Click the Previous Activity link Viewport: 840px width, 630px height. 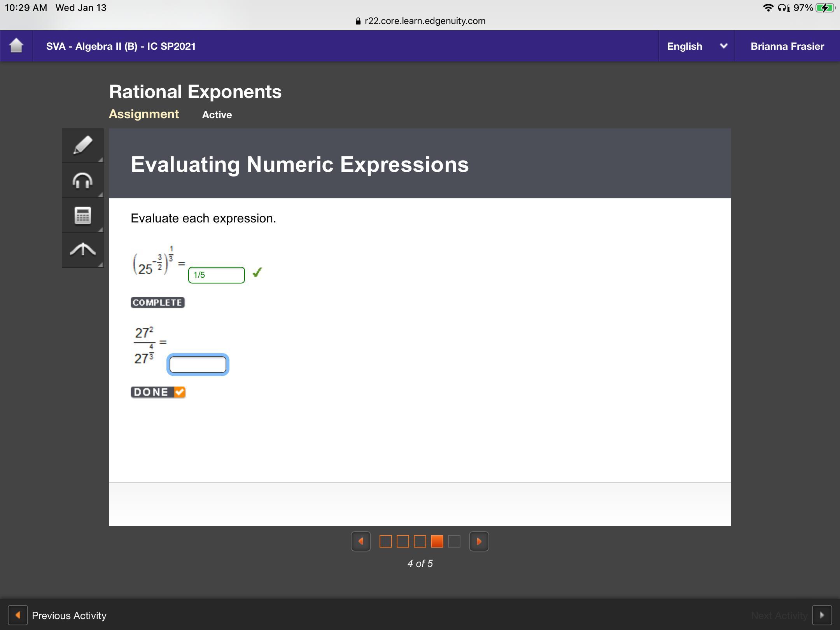click(69, 616)
